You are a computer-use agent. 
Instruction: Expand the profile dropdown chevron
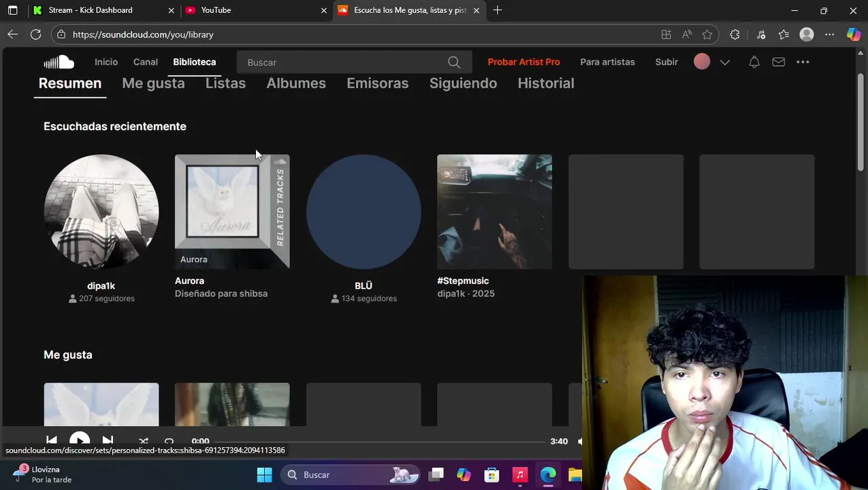pyautogui.click(x=725, y=62)
